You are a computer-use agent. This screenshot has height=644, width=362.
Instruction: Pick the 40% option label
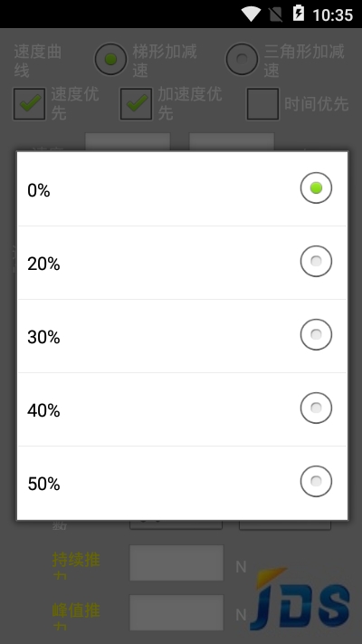[43, 410]
